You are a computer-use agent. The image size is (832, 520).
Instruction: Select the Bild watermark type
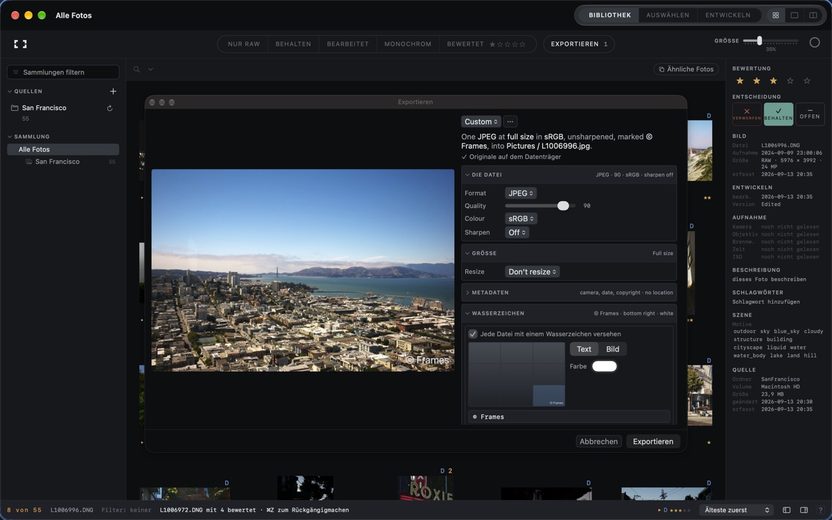[612, 349]
